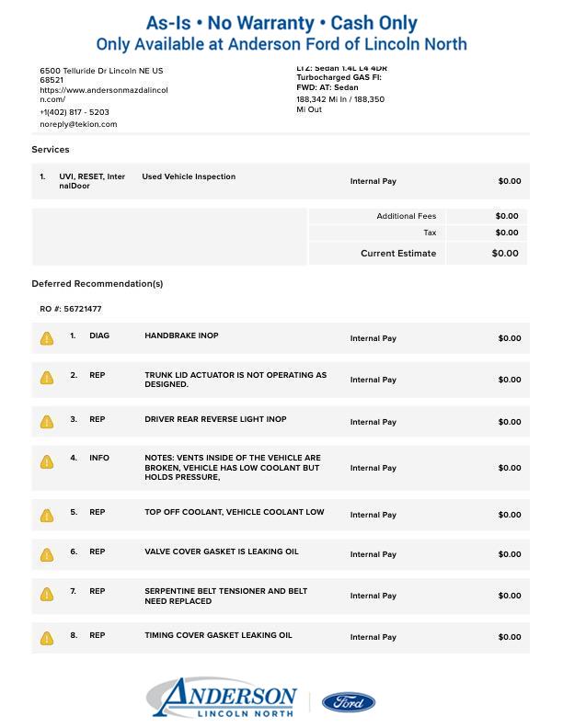Viewport: 563px width, 728px height.
Task: Click warning icon for timing cover gasket
Action: [x=47, y=637]
